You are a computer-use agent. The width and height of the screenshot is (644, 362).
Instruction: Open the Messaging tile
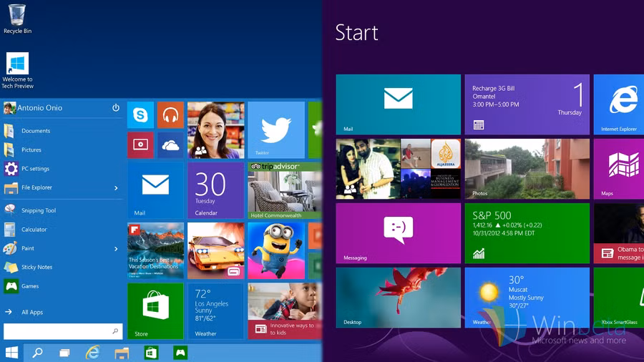click(399, 233)
